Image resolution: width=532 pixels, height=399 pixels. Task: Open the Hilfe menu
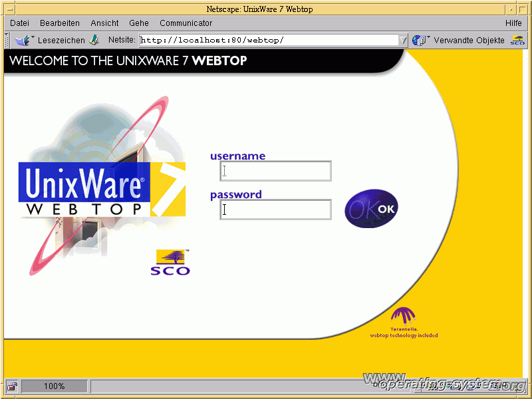tap(513, 23)
